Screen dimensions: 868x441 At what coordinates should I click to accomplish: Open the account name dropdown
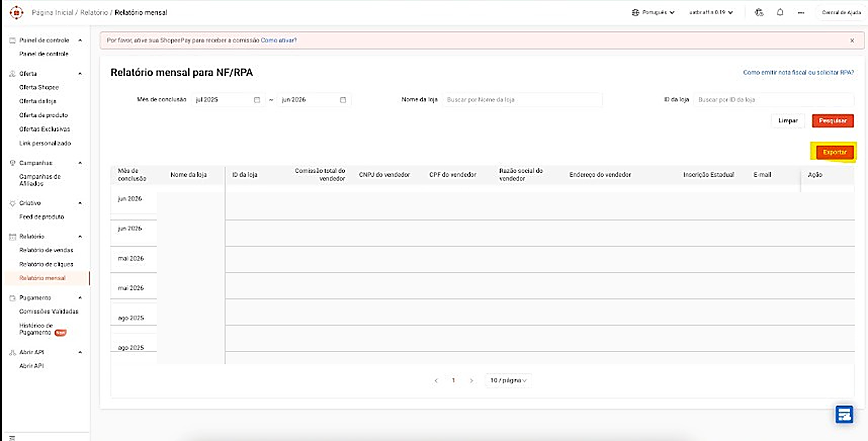click(711, 12)
